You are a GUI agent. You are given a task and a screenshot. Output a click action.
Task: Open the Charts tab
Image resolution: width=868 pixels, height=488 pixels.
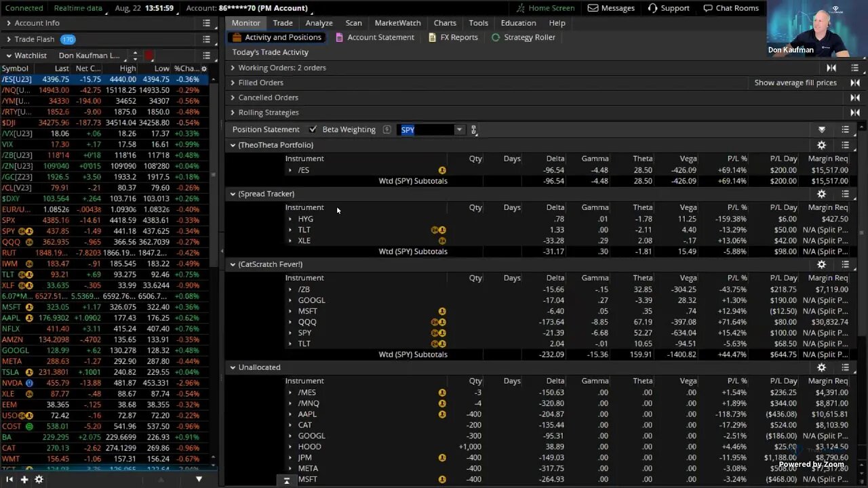click(445, 23)
